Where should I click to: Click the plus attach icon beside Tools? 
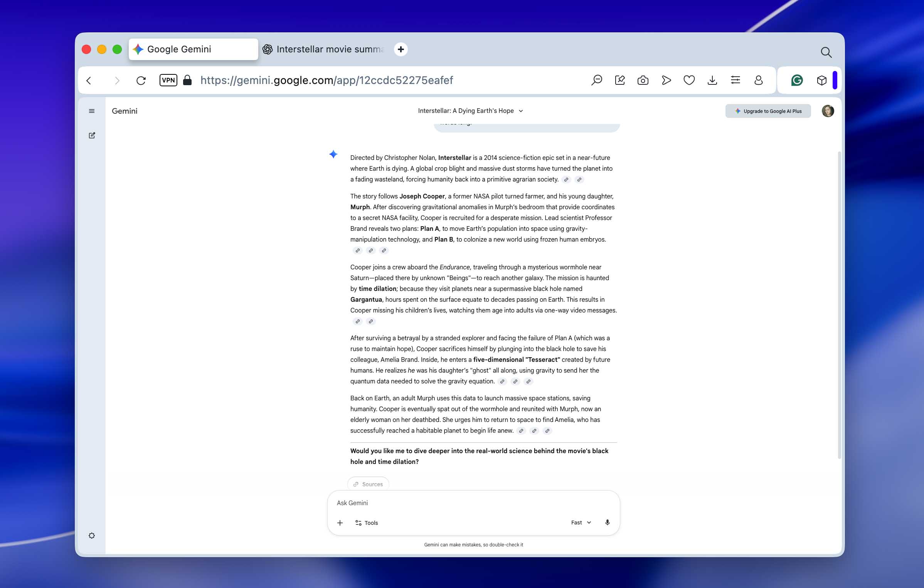point(340,523)
